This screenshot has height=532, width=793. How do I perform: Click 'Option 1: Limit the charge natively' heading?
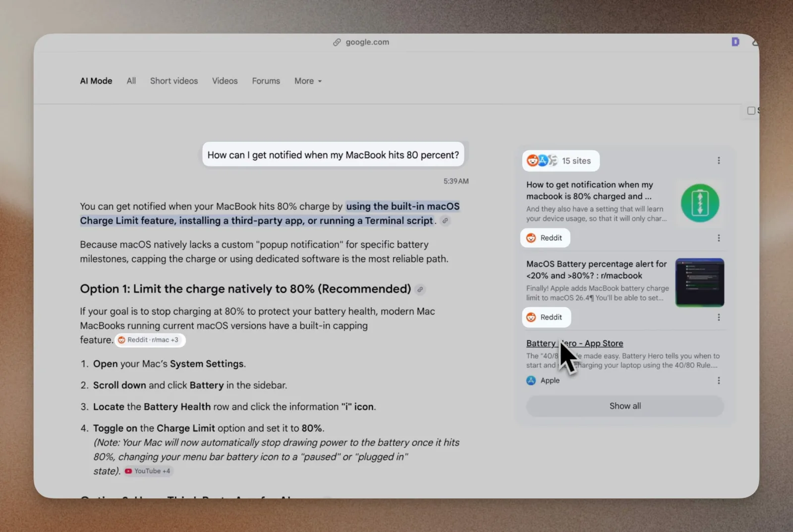click(x=245, y=289)
